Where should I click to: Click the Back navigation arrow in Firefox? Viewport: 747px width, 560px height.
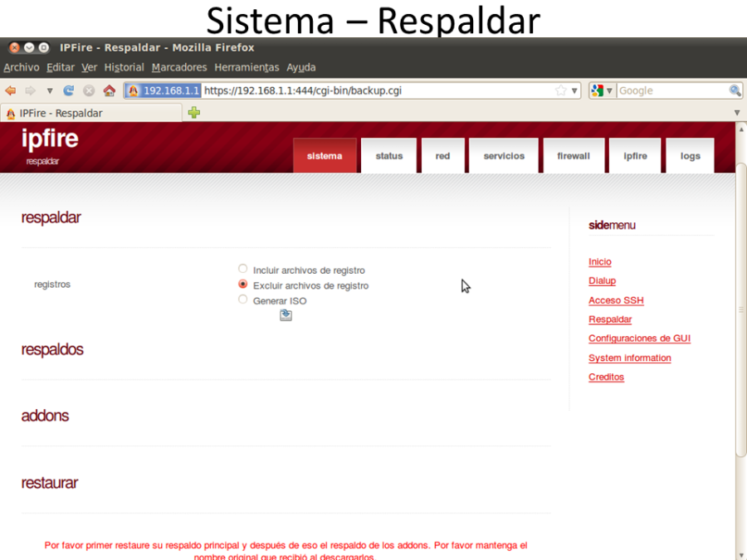pyautogui.click(x=10, y=91)
